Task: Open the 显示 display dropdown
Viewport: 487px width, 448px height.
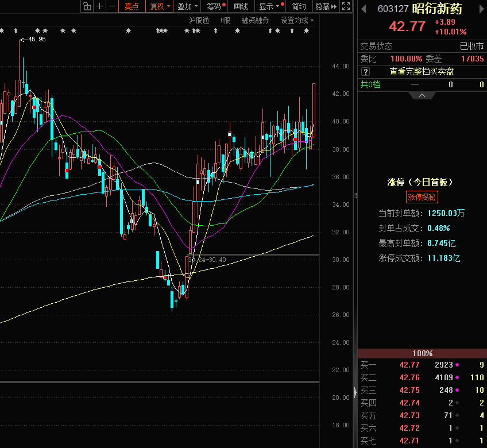Action: pyautogui.click(x=270, y=6)
